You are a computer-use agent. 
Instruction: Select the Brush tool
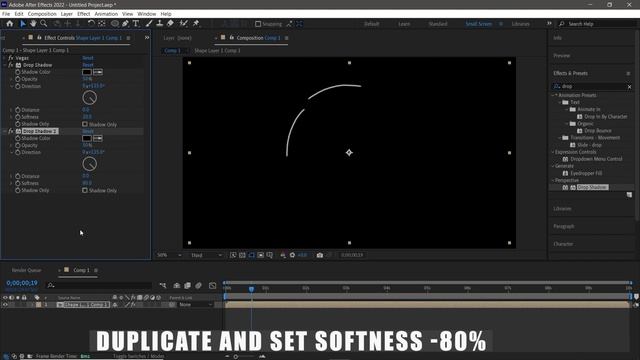(x=149, y=24)
